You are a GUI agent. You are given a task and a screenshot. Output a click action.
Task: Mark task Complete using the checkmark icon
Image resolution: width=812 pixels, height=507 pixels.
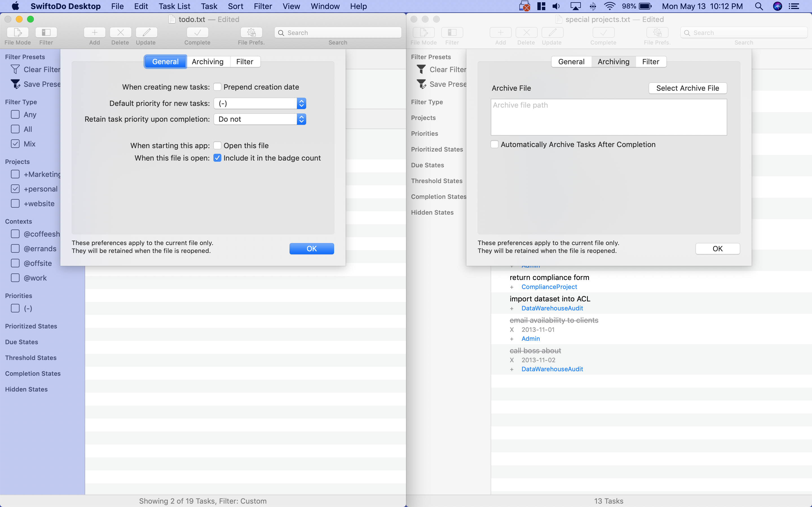pos(197,32)
